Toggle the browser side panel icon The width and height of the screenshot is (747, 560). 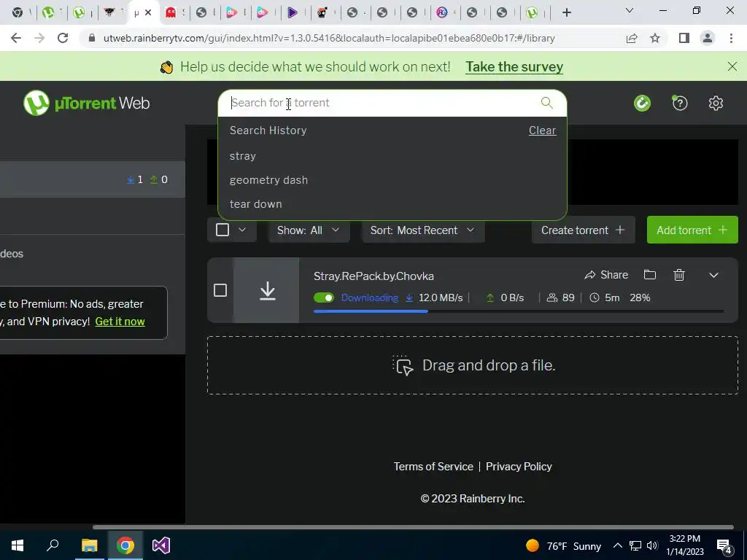684,38
